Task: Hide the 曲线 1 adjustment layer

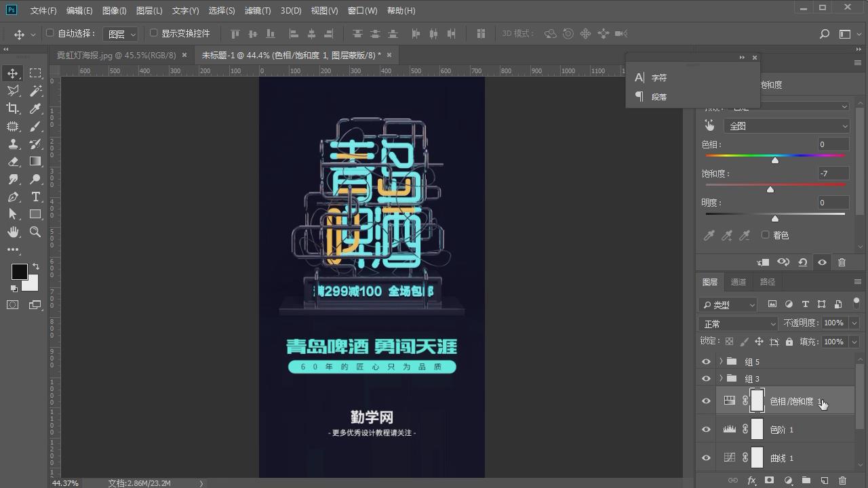Action: point(706,458)
